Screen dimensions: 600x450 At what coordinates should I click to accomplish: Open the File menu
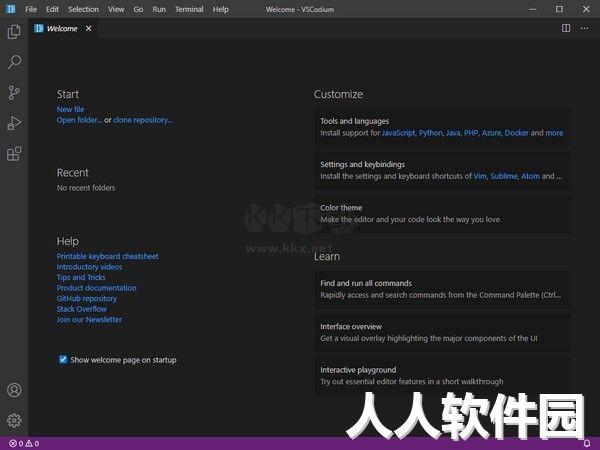click(x=31, y=9)
